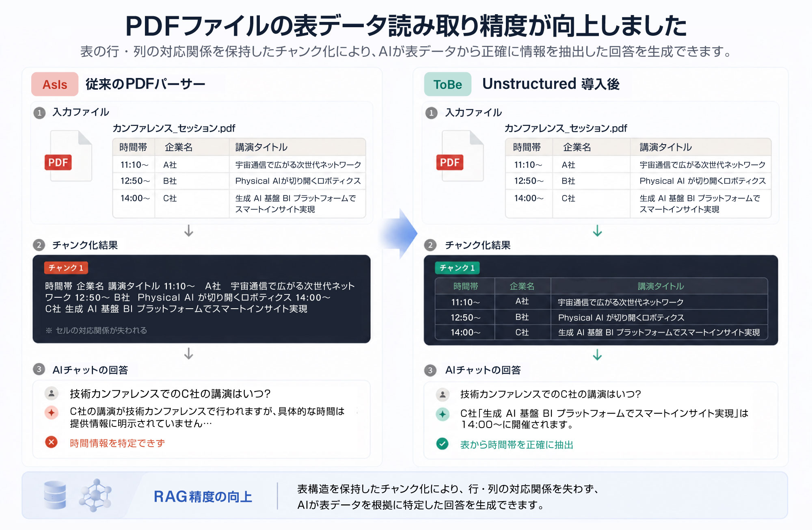This screenshot has height=530, width=812.
Task: Click the green AI sparkle avatar icon
Action: [442, 414]
